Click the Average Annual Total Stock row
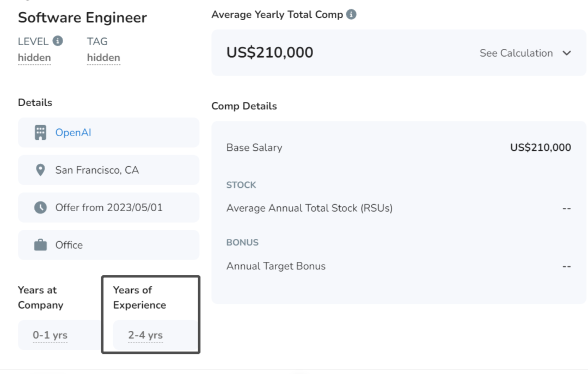Image resolution: width=588 pixels, height=374 pixels. pos(399,208)
